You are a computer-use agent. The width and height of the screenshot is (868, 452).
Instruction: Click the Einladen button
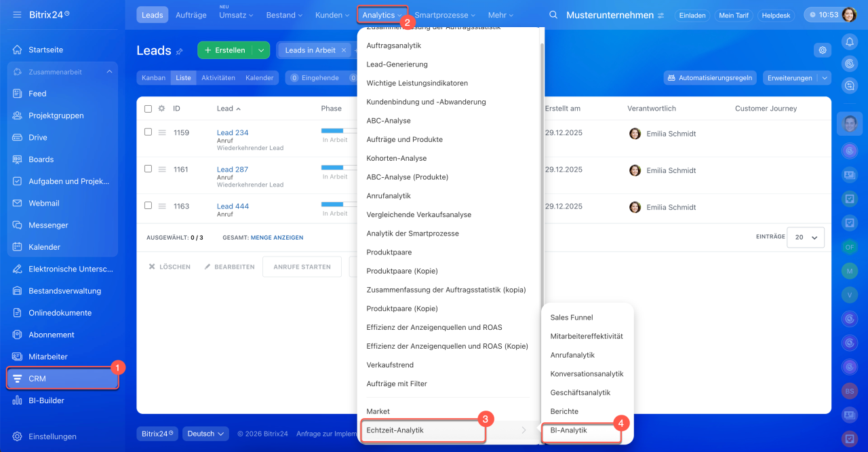692,15
